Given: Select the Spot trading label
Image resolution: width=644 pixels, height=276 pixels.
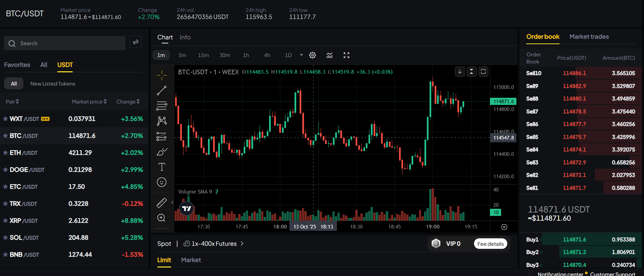Looking at the screenshot, I should click(x=164, y=244).
